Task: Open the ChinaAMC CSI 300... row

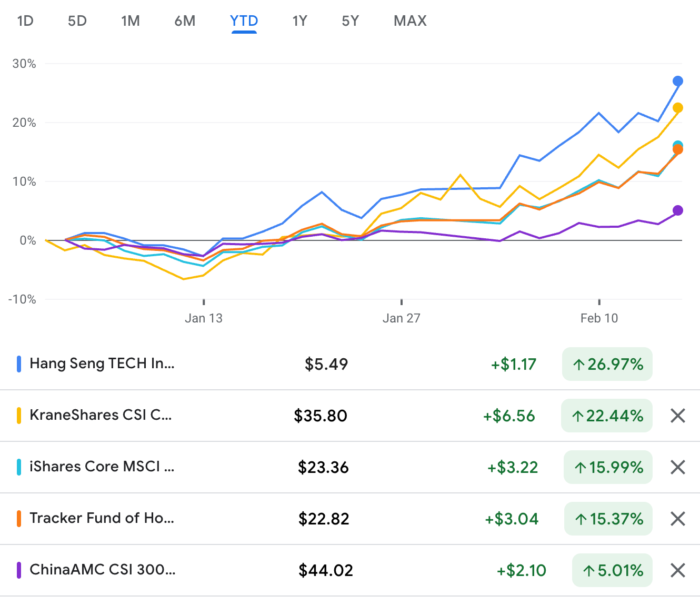Action: click(x=350, y=570)
